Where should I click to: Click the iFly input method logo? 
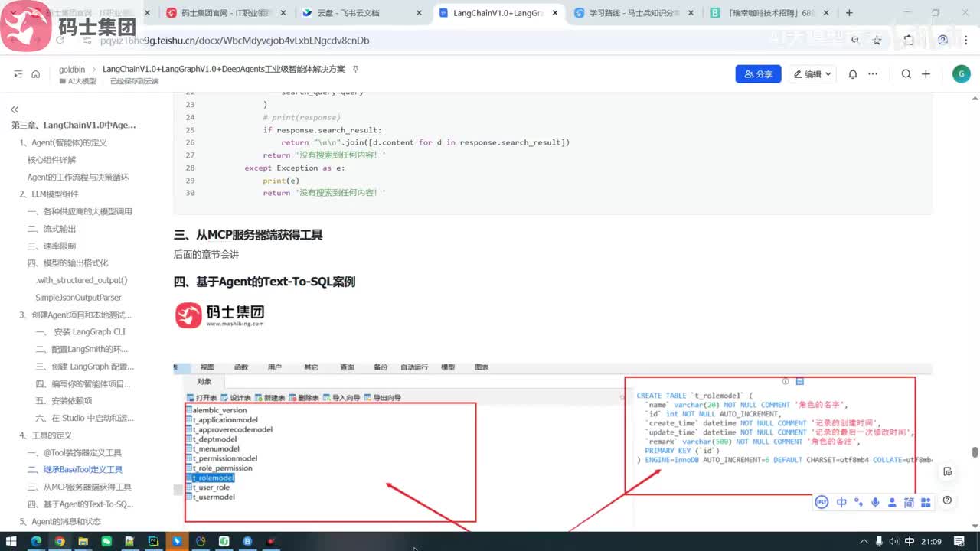[x=822, y=502]
